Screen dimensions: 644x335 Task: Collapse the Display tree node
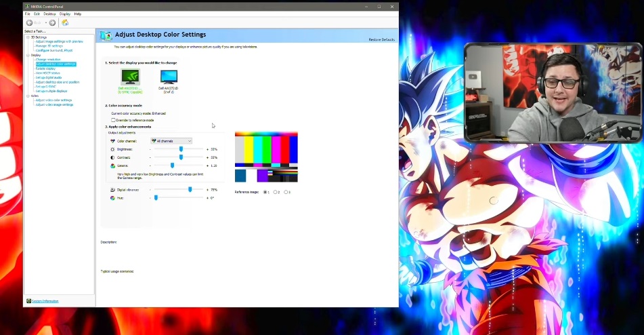coord(28,55)
